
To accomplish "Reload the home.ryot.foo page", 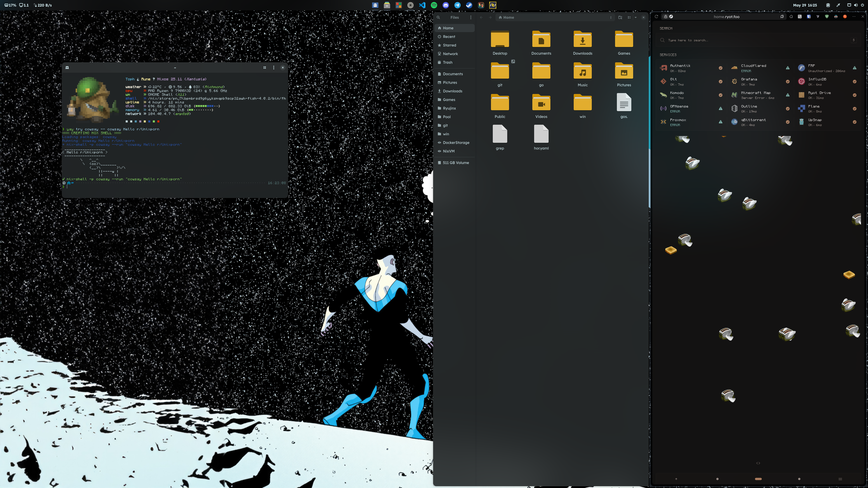I will [656, 16].
